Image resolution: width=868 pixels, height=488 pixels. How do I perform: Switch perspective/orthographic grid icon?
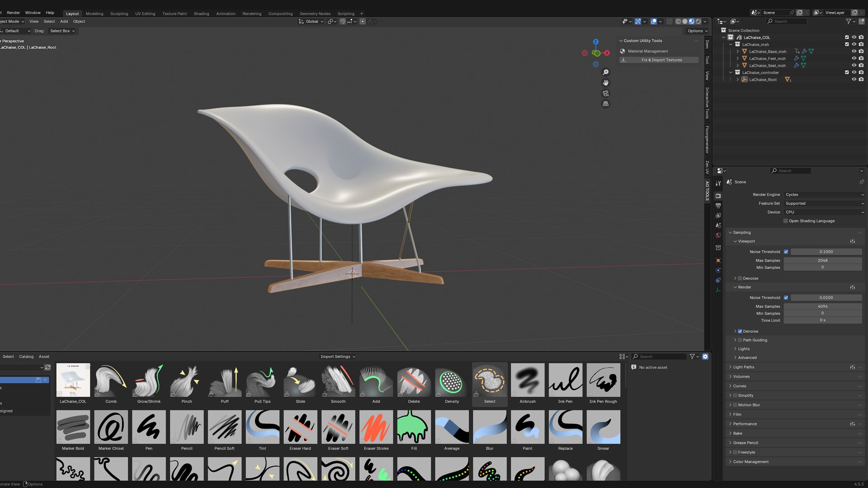[x=606, y=103]
